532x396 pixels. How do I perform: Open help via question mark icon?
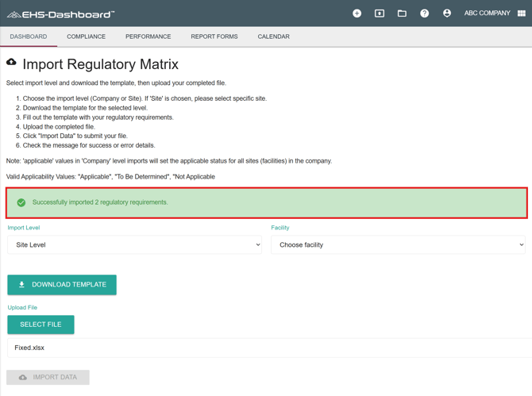(424, 13)
